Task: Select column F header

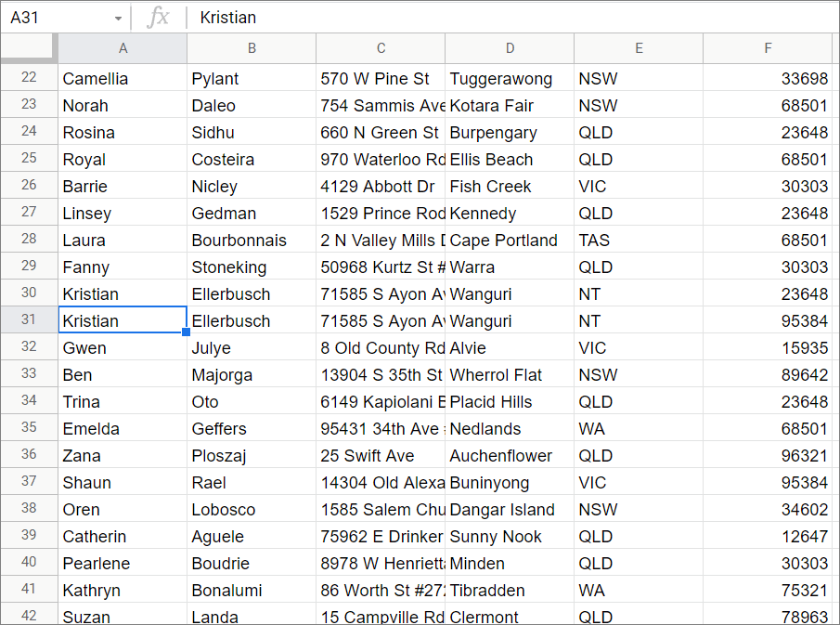Action: click(x=768, y=48)
